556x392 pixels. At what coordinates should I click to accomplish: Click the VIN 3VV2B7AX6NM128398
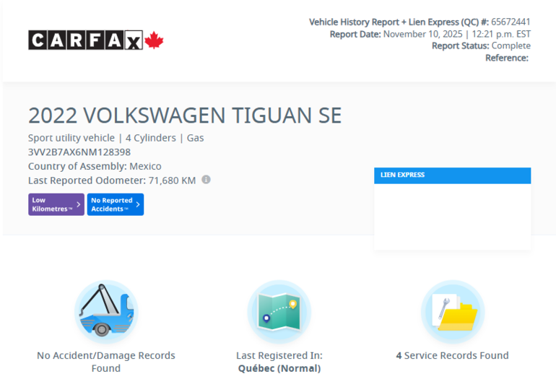click(79, 152)
